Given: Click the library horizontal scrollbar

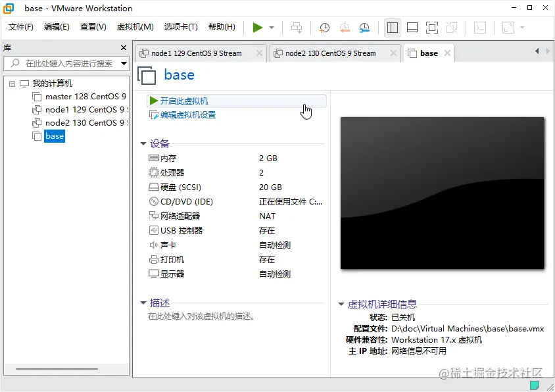Looking at the screenshot, I should pyautogui.click(x=57, y=369).
